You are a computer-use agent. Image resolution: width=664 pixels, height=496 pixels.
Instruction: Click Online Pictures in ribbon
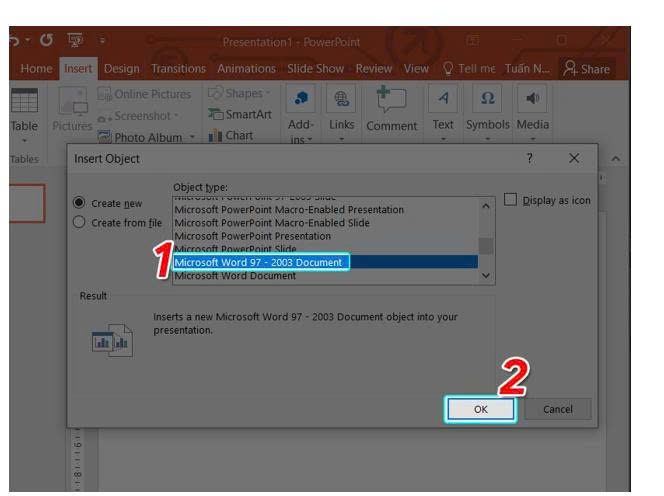click(x=144, y=94)
